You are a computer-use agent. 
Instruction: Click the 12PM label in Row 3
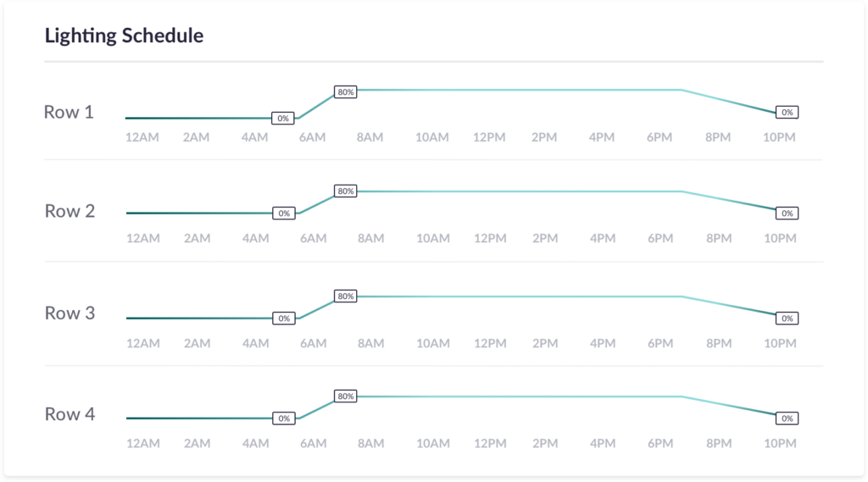click(x=490, y=343)
